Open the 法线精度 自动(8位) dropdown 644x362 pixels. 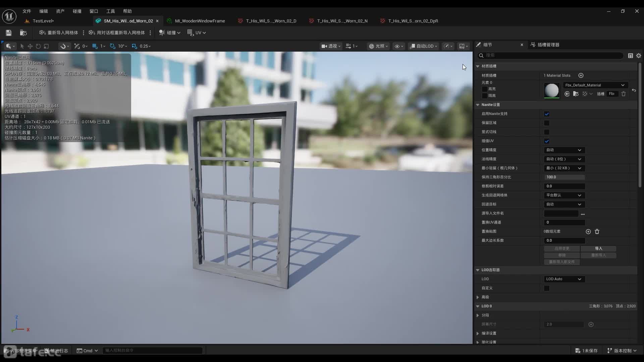564,159
